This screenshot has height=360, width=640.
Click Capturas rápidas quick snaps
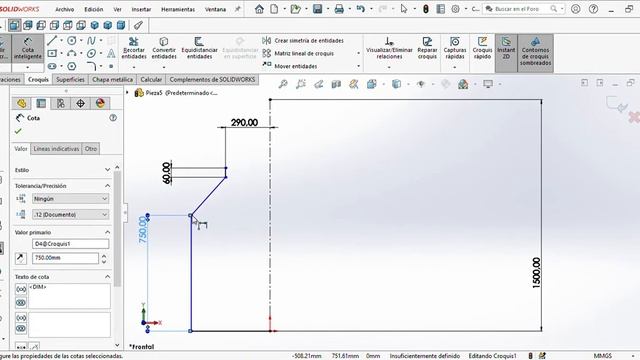455,48
